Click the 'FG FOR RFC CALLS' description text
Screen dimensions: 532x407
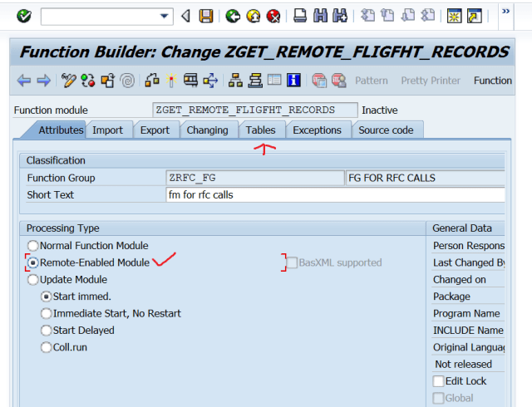392,178
